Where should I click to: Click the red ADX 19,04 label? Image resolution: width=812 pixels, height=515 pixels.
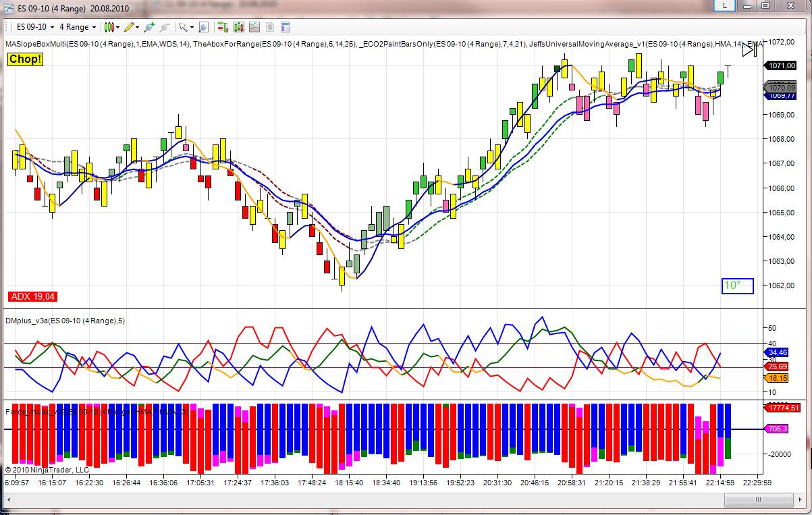(33, 296)
